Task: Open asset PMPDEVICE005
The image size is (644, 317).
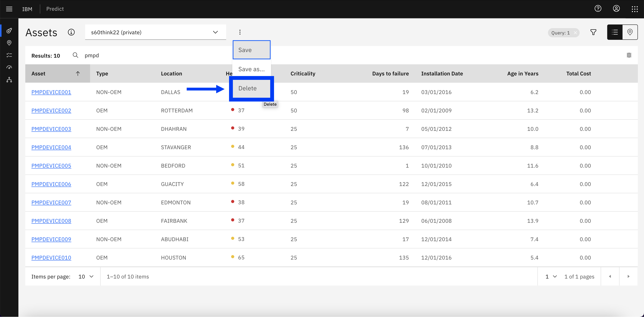Action: [x=51, y=166]
